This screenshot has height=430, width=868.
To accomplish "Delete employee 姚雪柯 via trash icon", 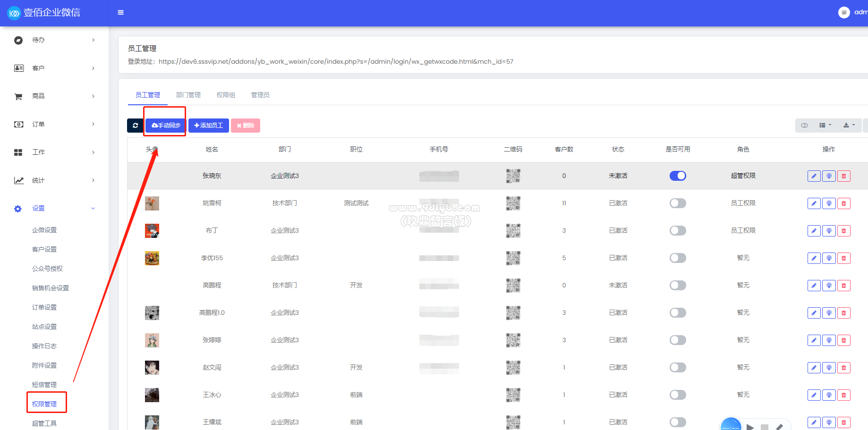I will point(843,203).
